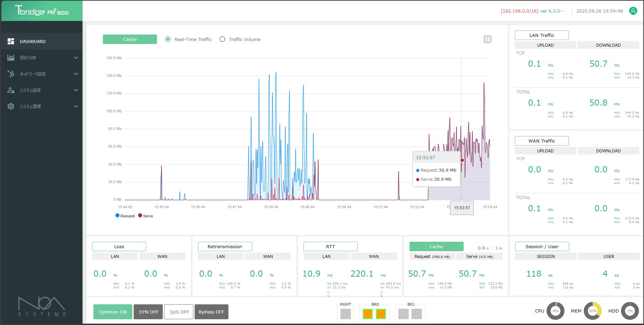The height and width of the screenshot is (325, 644).
Task: Select the Real-Time Traffic radio button
Action: tap(168, 39)
